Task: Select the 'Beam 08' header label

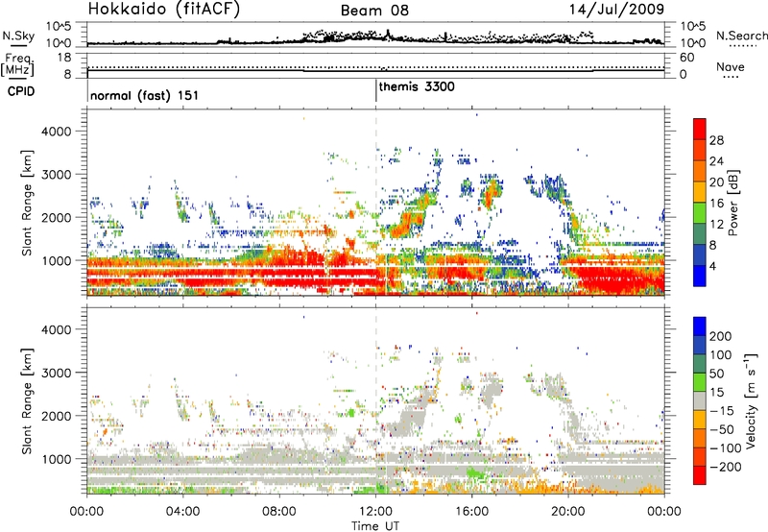Action: click(374, 11)
